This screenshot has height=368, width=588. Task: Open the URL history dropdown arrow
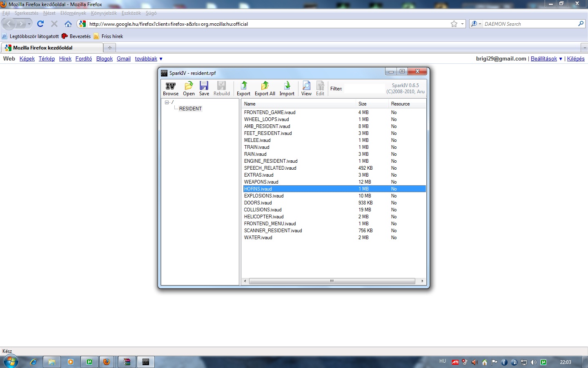[x=462, y=24]
